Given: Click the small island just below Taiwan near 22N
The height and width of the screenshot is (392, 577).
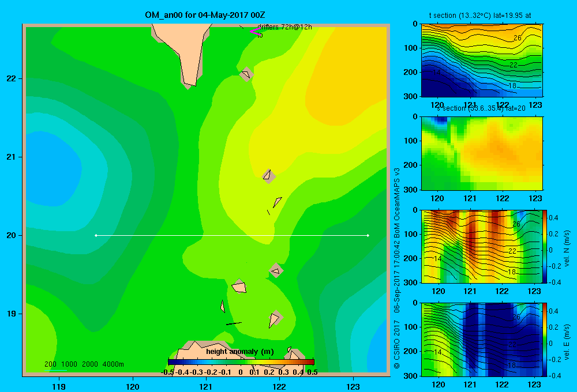Looking at the screenshot, I should pos(246,74).
